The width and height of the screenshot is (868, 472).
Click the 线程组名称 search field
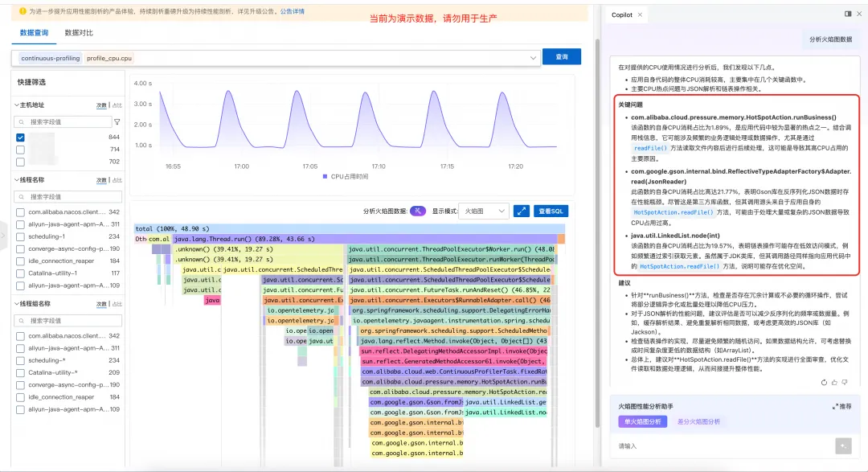click(68, 321)
